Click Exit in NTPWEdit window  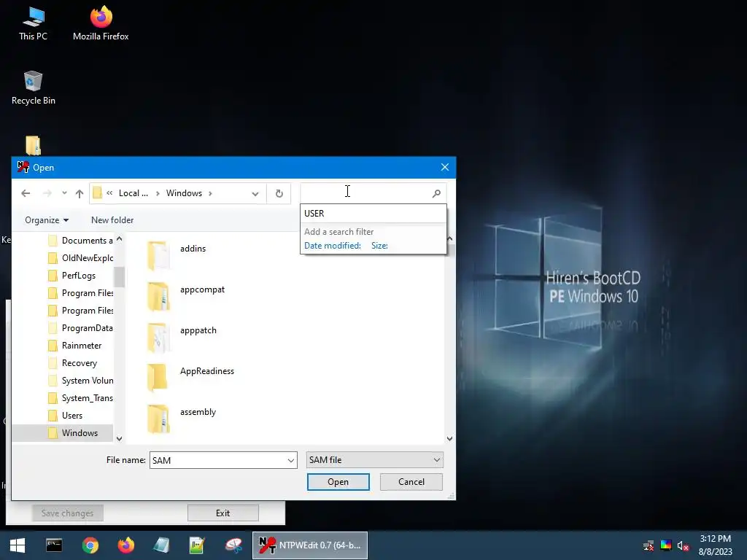(x=223, y=513)
